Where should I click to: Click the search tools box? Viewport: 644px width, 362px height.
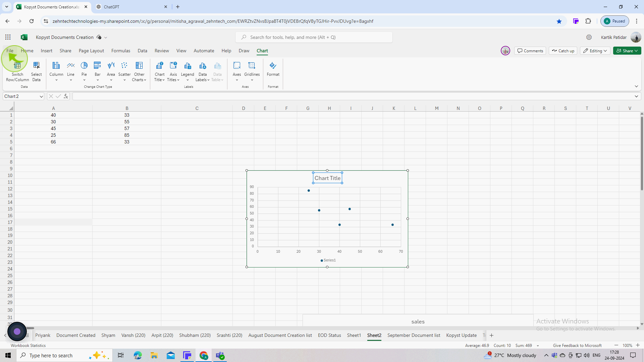(314, 37)
